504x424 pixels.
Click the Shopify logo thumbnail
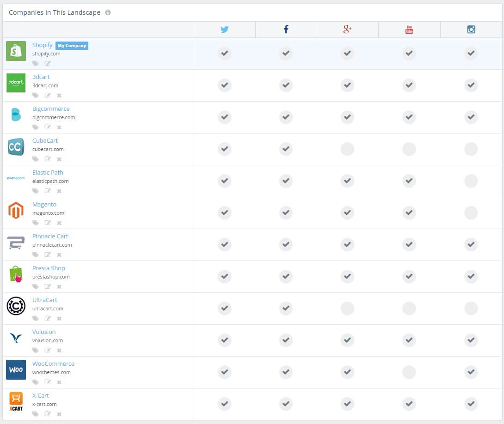[16, 51]
